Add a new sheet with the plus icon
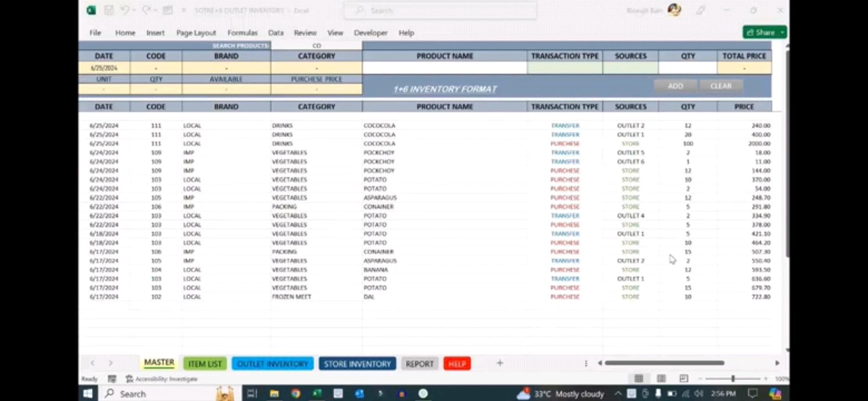Image resolution: width=868 pixels, height=401 pixels. point(500,363)
